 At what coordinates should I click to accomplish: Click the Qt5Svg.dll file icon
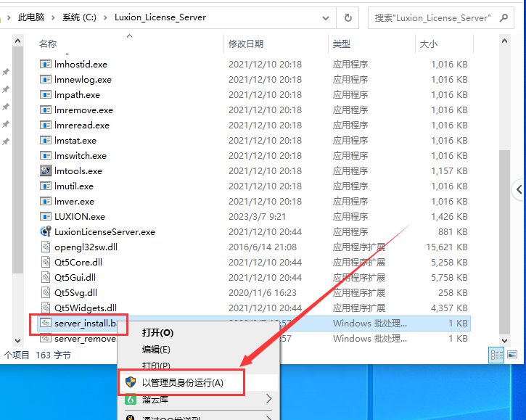(45, 293)
